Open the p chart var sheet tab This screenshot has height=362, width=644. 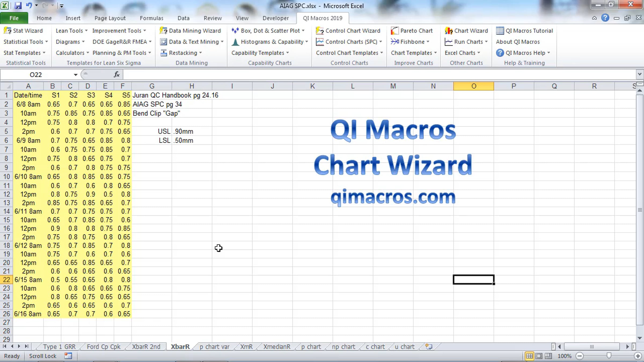coord(214,347)
